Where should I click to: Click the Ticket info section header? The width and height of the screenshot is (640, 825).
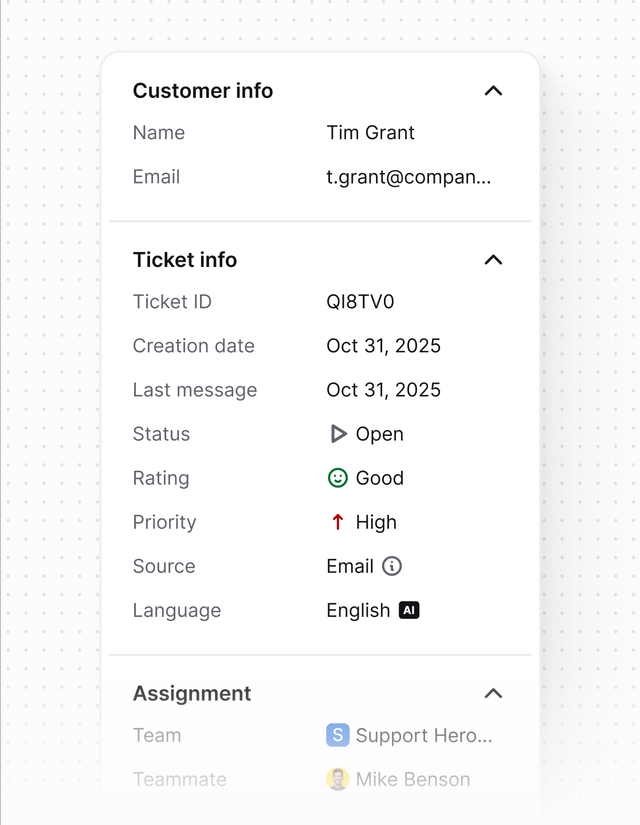pos(184,259)
